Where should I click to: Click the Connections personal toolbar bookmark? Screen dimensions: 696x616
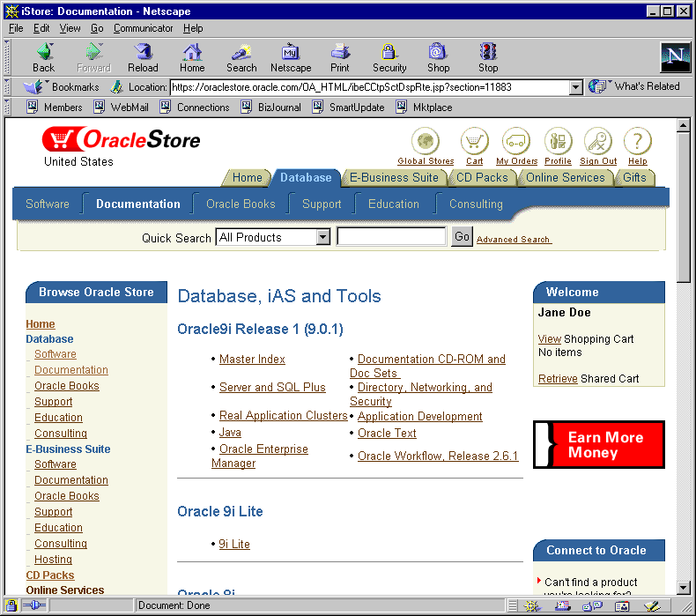[x=195, y=107]
